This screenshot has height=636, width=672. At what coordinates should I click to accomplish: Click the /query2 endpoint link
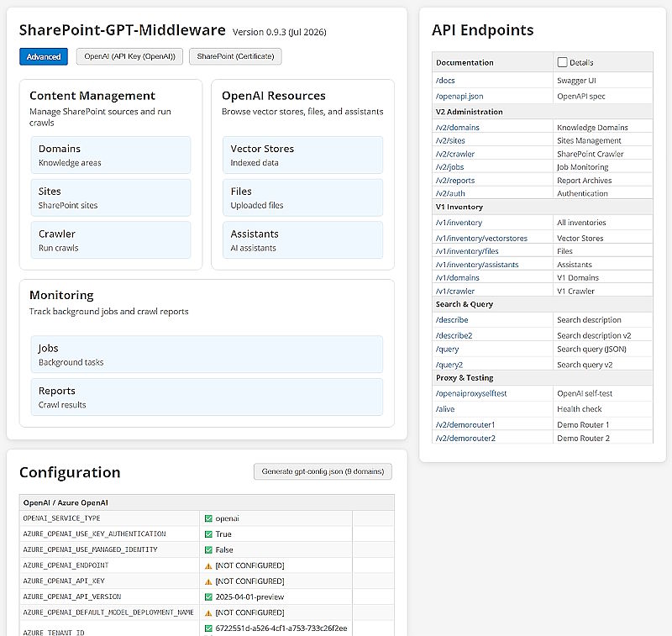click(x=449, y=365)
